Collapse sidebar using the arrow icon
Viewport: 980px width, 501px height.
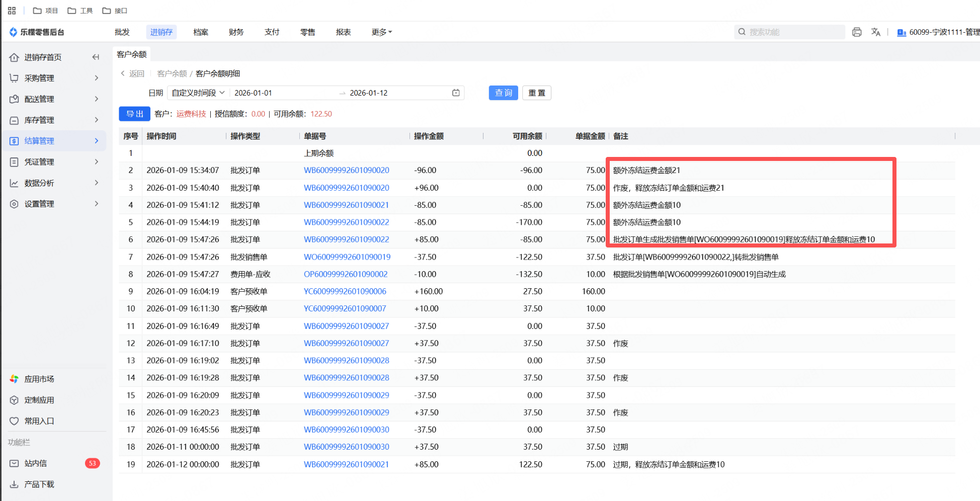click(x=96, y=57)
